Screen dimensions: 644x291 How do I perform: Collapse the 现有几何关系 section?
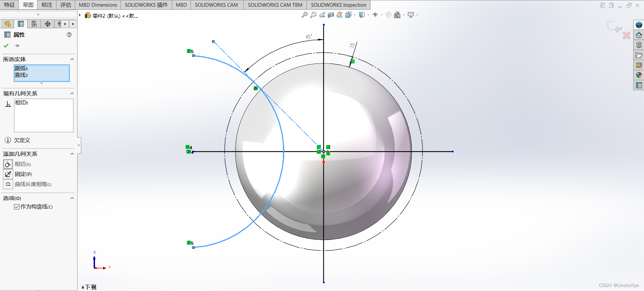(72, 93)
